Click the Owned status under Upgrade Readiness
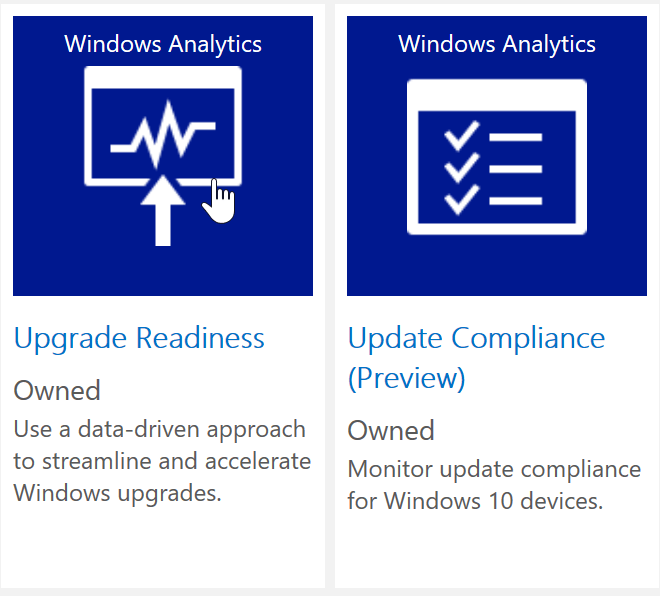The image size is (660, 596). [57, 390]
